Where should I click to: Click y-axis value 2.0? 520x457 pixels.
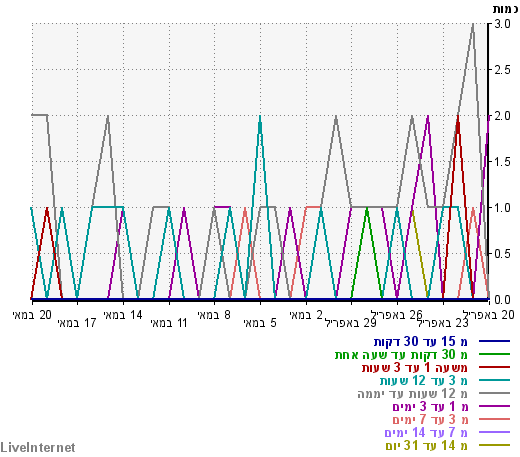(502, 116)
